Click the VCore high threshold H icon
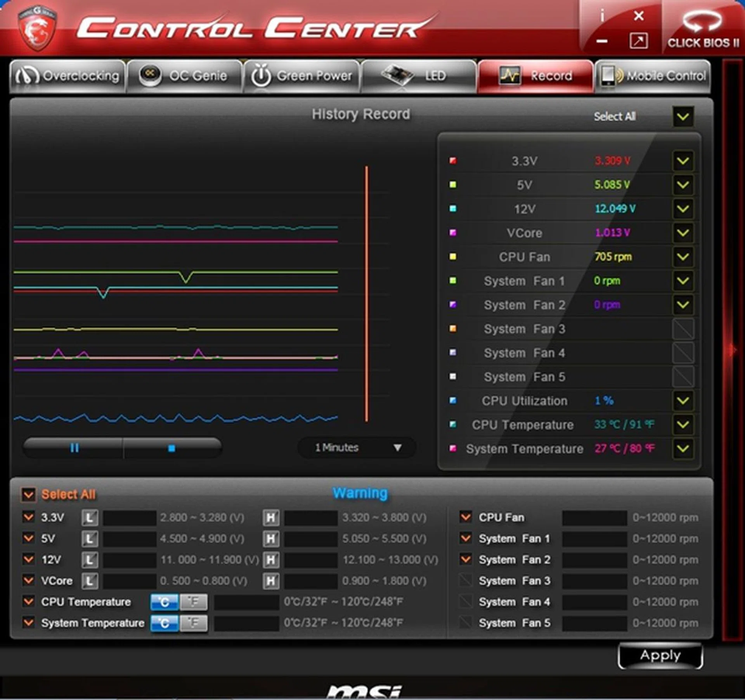The image size is (745, 700). 270,581
